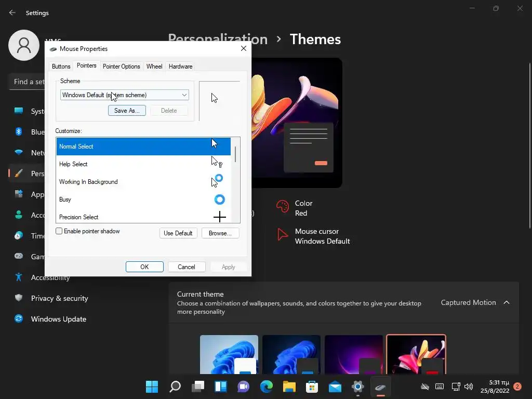Collapse the Current theme Captured Motion expander

click(507, 302)
